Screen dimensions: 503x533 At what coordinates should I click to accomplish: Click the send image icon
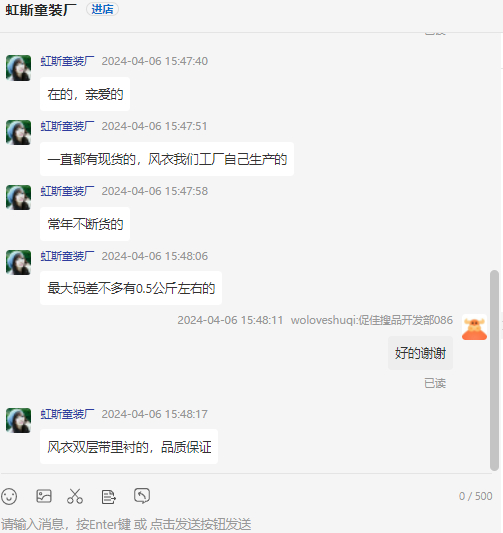click(44, 496)
